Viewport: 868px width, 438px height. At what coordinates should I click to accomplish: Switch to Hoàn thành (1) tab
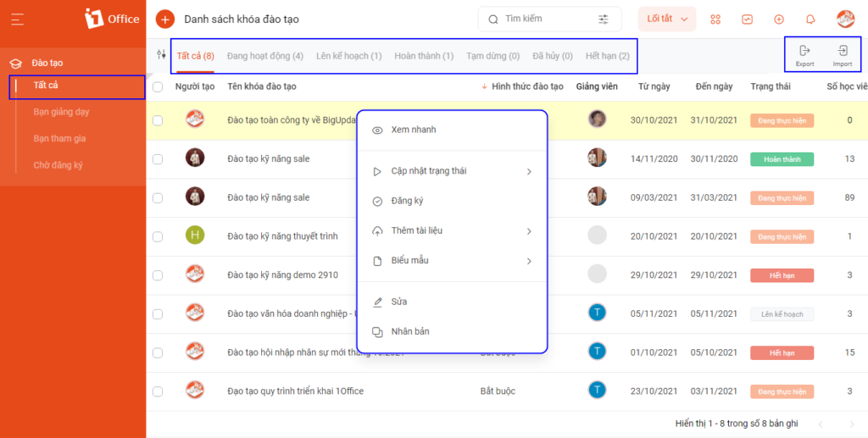tap(424, 56)
